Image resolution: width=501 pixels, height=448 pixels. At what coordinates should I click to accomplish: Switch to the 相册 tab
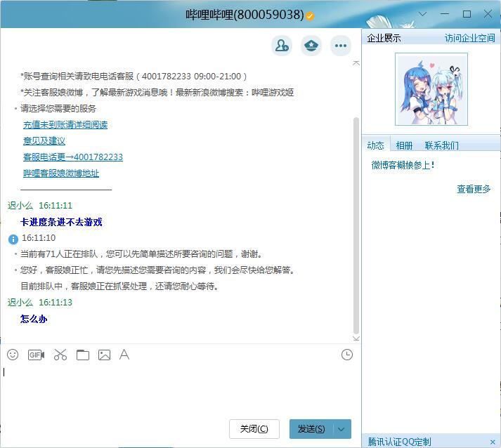click(404, 145)
